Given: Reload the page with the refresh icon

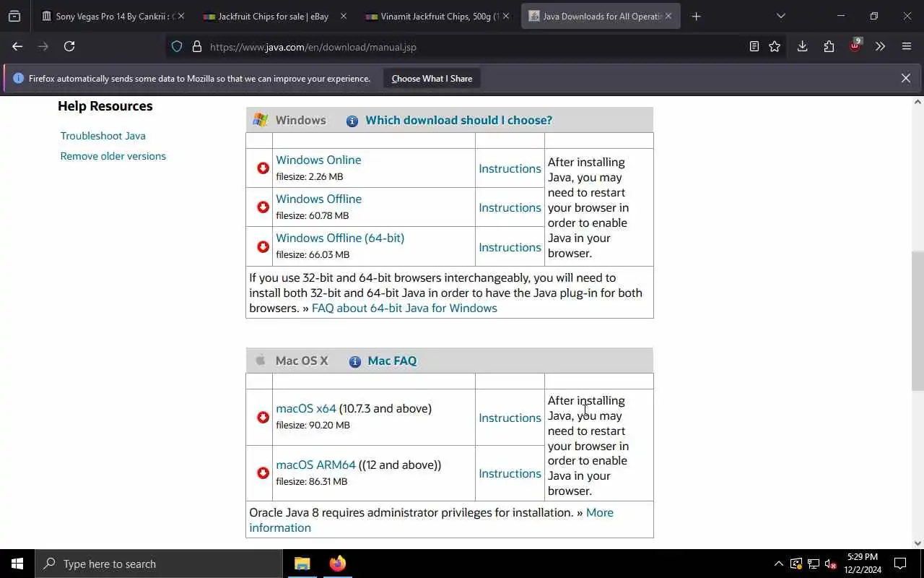Looking at the screenshot, I should [69, 46].
